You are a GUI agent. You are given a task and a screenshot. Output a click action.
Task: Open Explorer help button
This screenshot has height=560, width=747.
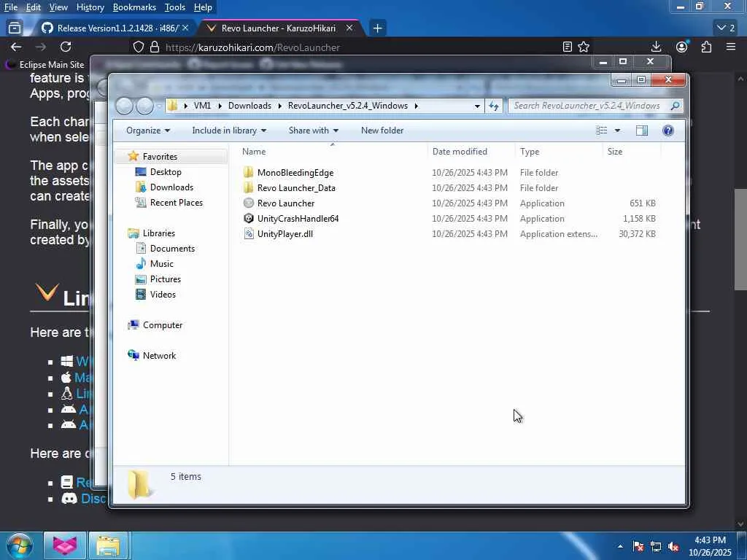click(x=668, y=131)
